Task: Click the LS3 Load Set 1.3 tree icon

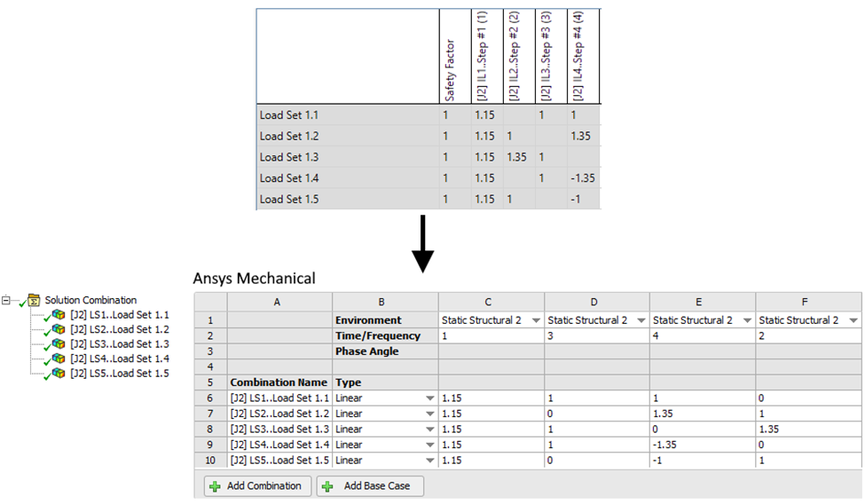Action: click(x=59, y=344)
